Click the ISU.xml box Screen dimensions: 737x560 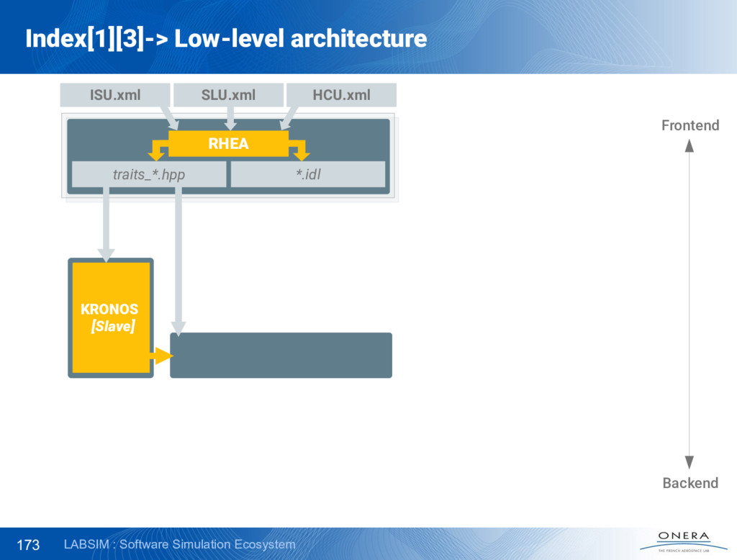tap(115, 95)
